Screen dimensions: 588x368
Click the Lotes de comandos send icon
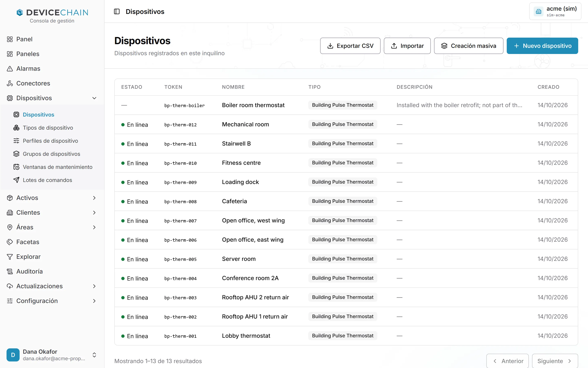(16, 180)
